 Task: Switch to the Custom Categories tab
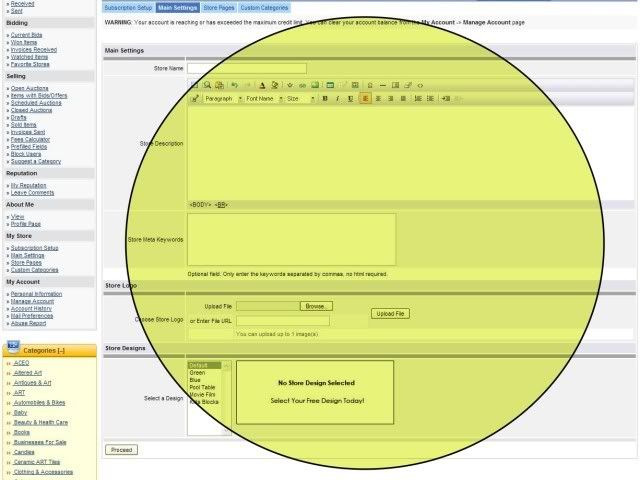point(264,8)
